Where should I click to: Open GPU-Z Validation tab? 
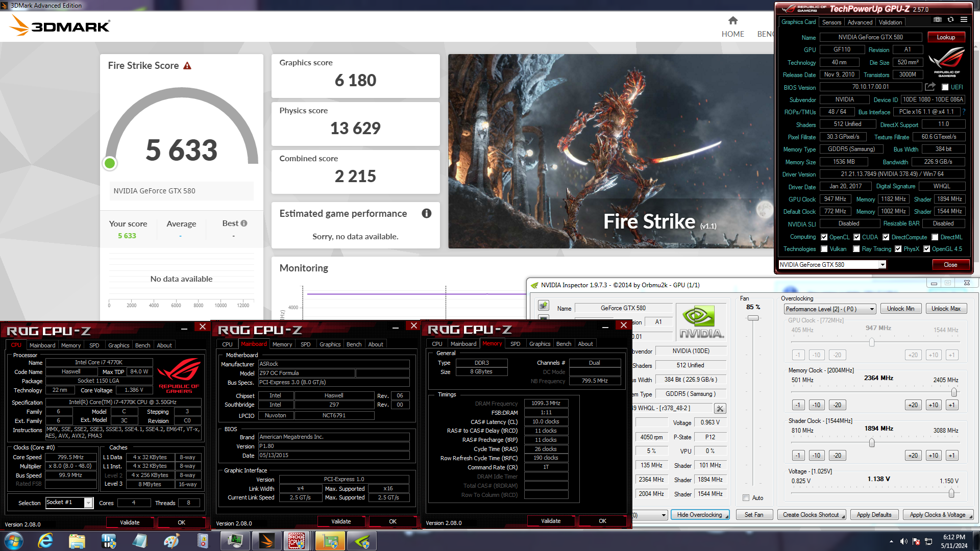[890, 22]
